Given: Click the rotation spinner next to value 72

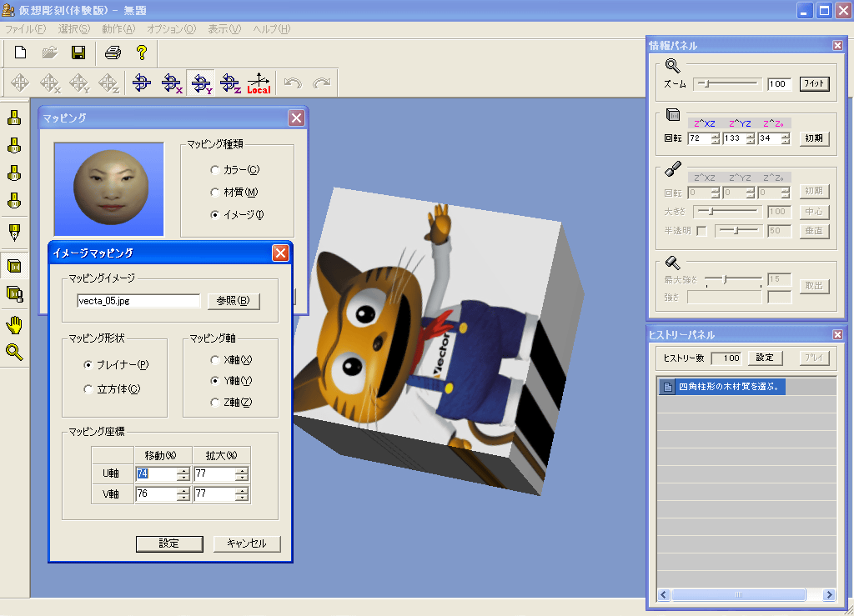Looking at the screenshot, I should tap(715, 138).
